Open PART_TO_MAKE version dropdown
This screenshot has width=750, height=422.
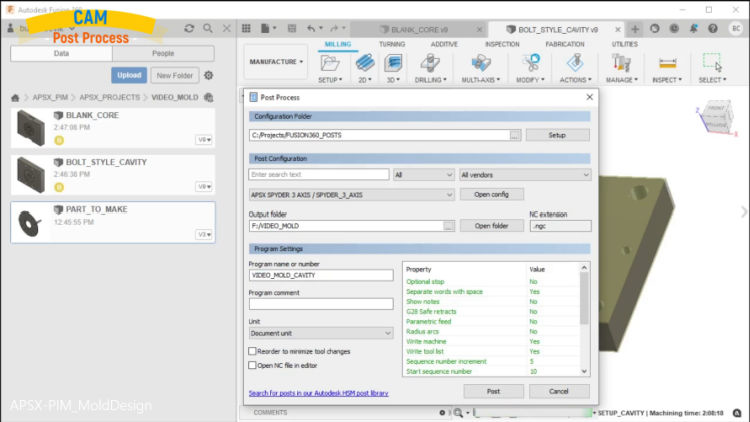[x=204, y=234]
